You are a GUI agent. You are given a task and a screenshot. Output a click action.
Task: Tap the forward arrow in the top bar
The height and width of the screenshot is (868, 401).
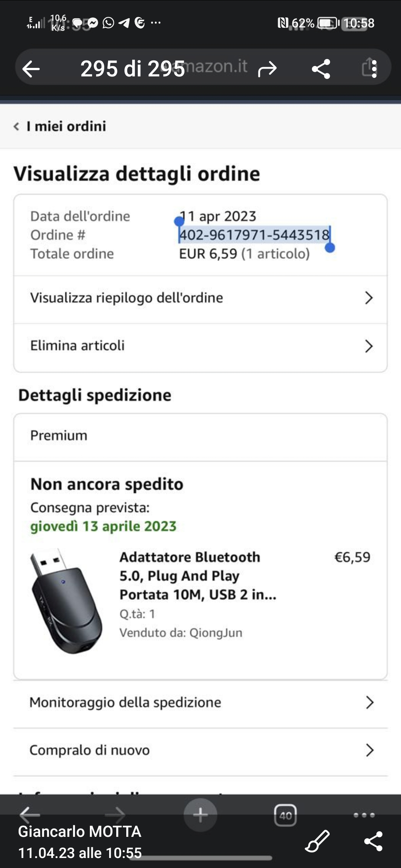267,69
